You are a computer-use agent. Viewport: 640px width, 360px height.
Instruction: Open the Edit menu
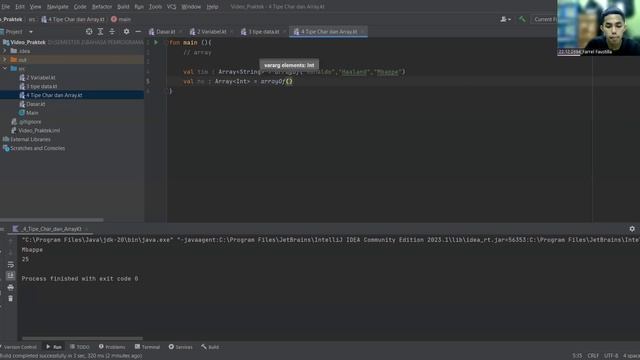[x=20, y=7]
